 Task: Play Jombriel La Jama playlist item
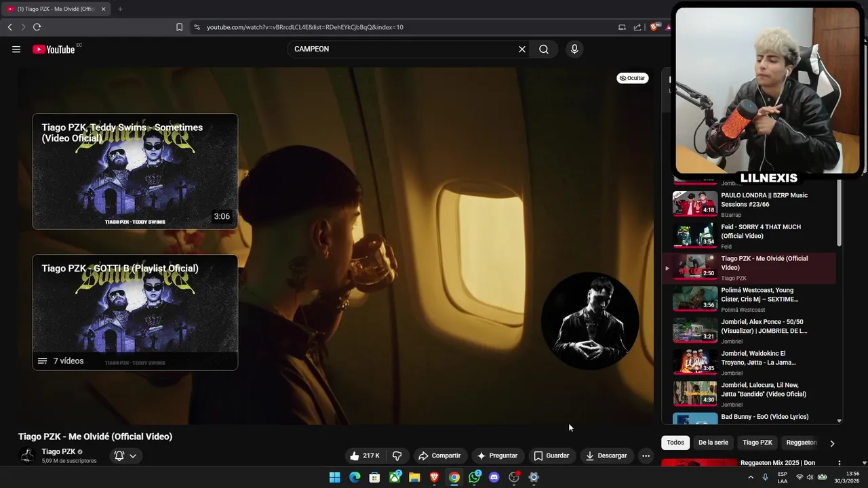click(x=749, y=363)
